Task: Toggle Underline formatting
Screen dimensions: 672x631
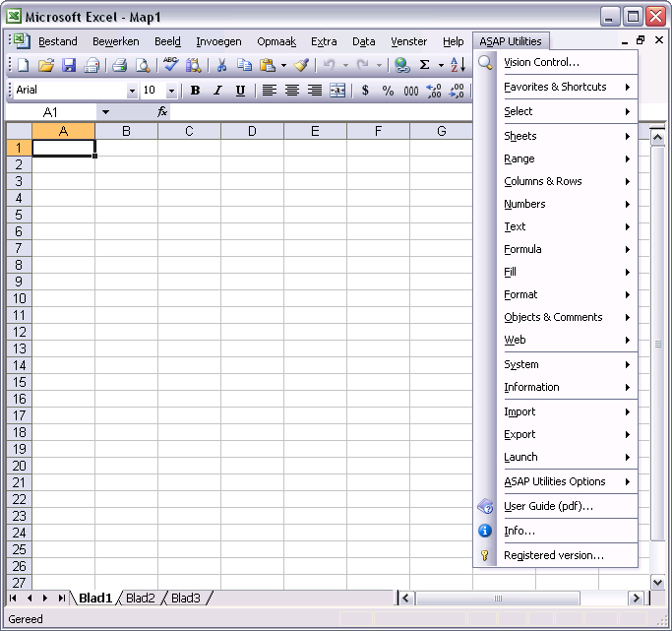Action: click(240, 90)
